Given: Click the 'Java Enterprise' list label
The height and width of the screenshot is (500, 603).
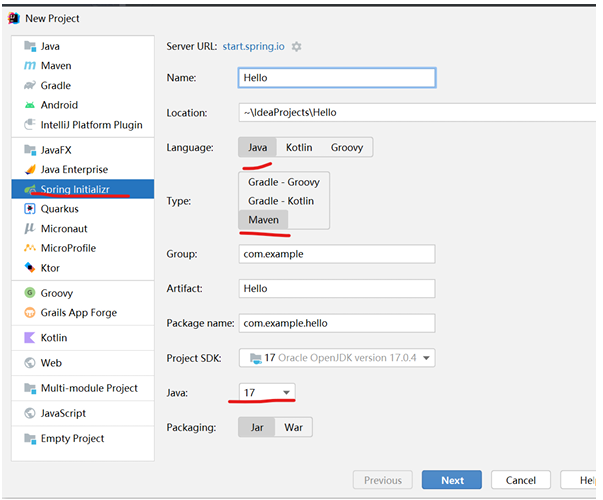Looking at the screenshot, I should 74,170.
